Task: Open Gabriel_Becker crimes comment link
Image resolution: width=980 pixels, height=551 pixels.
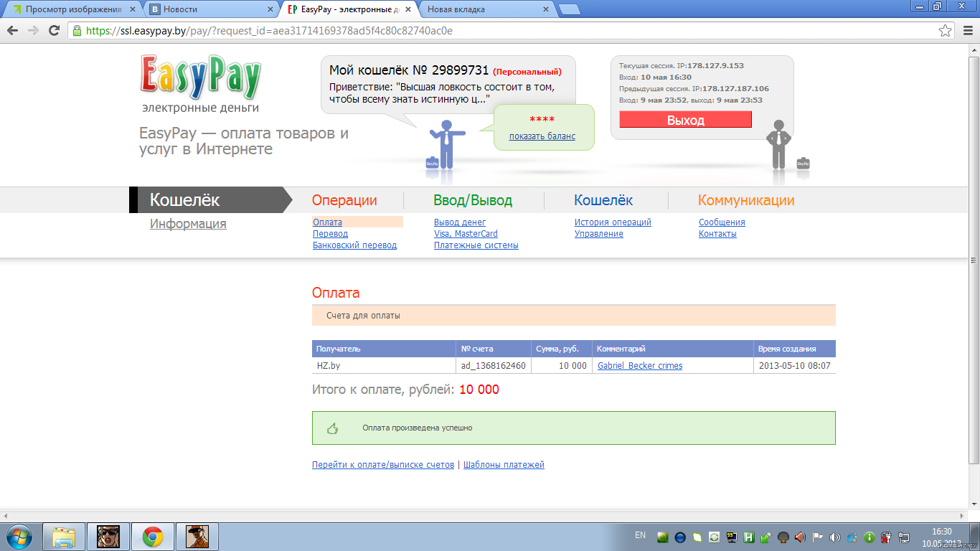Action: [640, 366]
